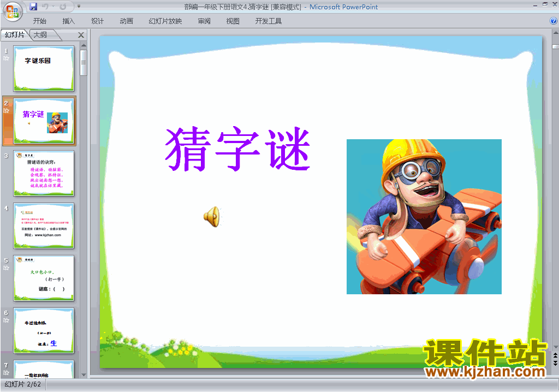This screenshot has width=559, height=392.
Task: Select slide 4 thumbnail with kjzhan website
Action: tap(44, 226)
